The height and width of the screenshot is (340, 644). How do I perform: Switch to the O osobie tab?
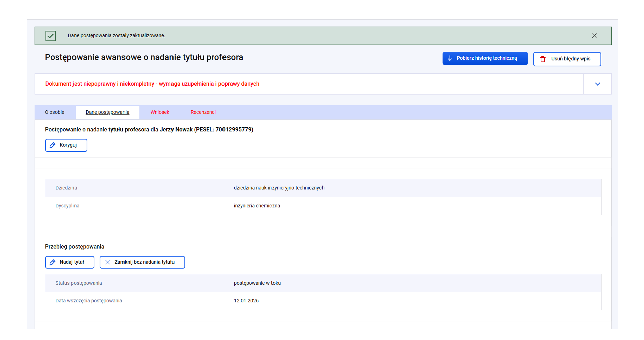(x=55, y=112)
